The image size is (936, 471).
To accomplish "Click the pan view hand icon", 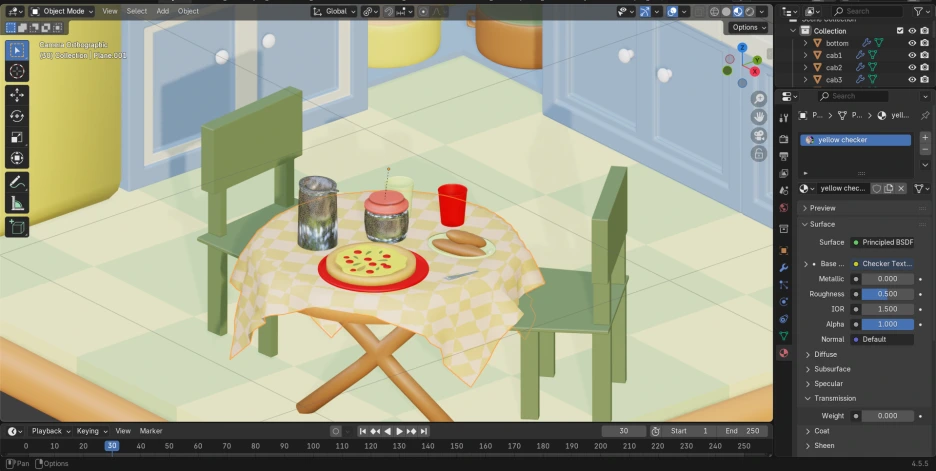I will click(x=759, y=117).
